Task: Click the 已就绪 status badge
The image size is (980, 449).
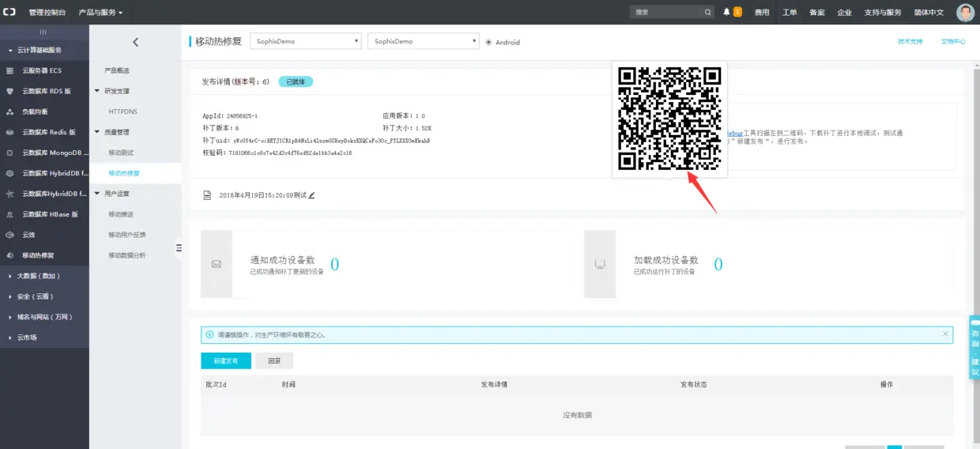Action: click(x=296, y=81)
